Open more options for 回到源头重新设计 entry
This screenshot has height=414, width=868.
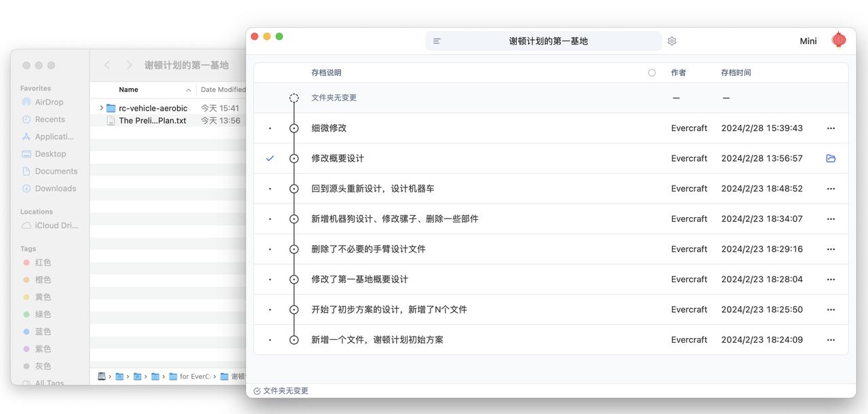coord(831,189)
